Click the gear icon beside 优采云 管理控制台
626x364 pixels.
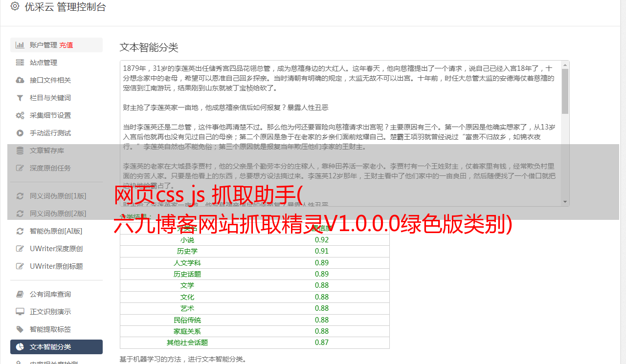[x=15, y=6]
